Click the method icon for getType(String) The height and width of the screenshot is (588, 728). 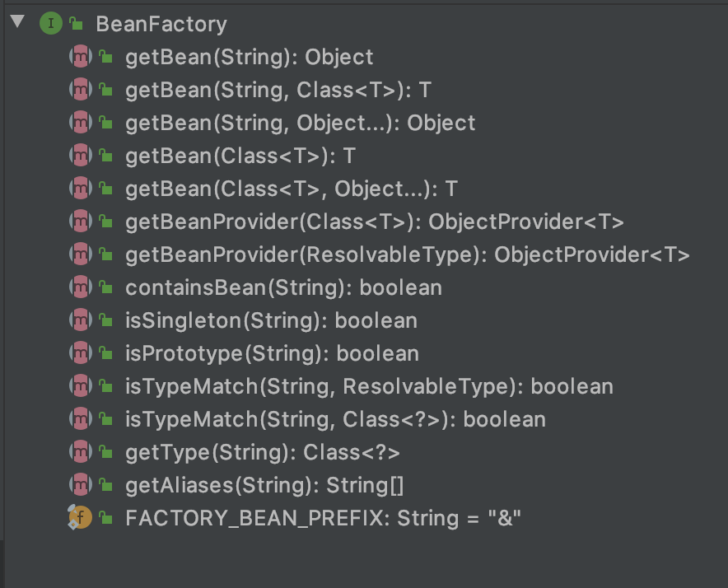tap(82, 452)
